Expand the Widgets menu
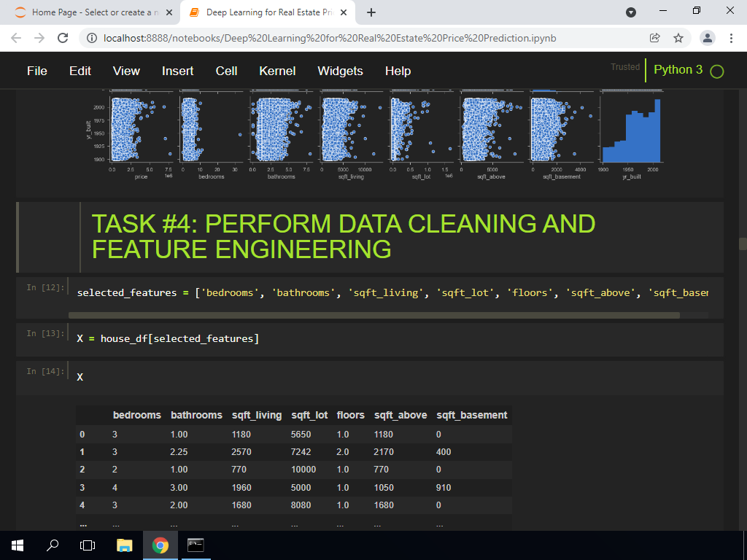Image resolution: width=747 pixels, height=560 pixels. (x=340, y=71)
